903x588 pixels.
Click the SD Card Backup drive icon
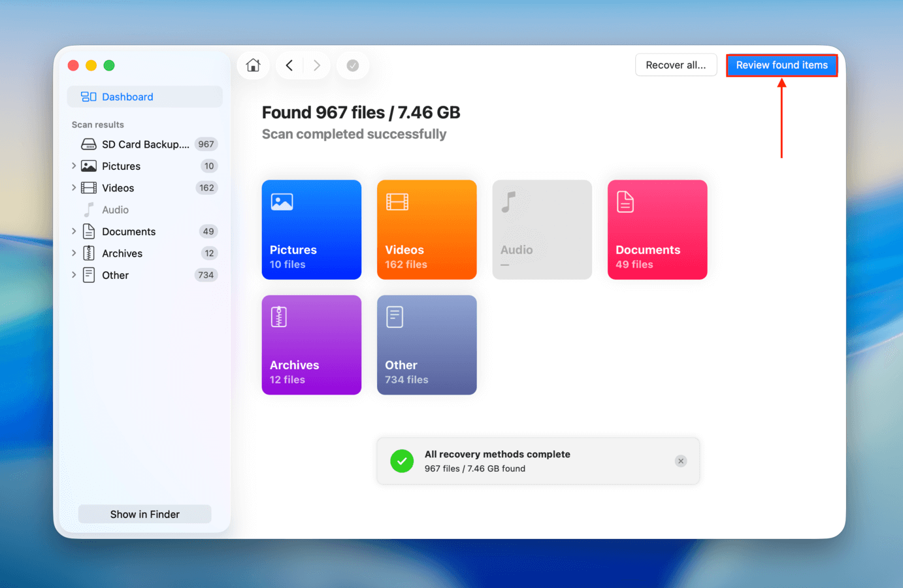(x=88, y=144)
